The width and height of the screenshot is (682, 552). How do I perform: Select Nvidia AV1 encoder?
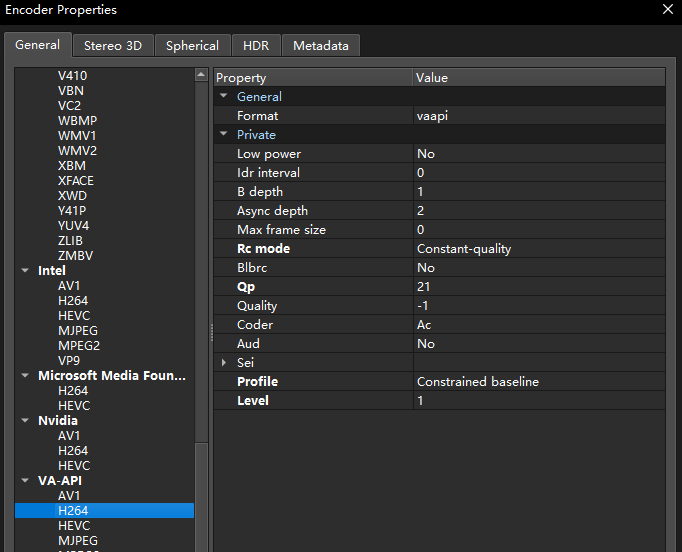coord(69,435)
